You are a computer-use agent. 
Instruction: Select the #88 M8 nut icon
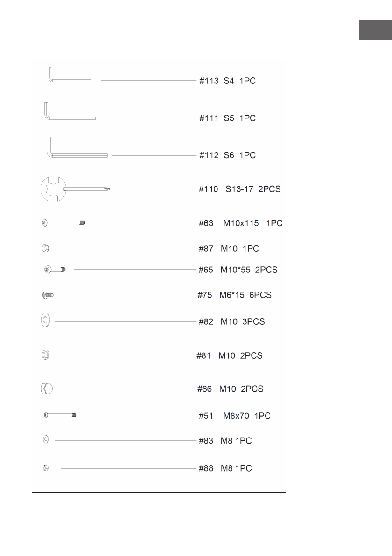click(x=45, y=468)
